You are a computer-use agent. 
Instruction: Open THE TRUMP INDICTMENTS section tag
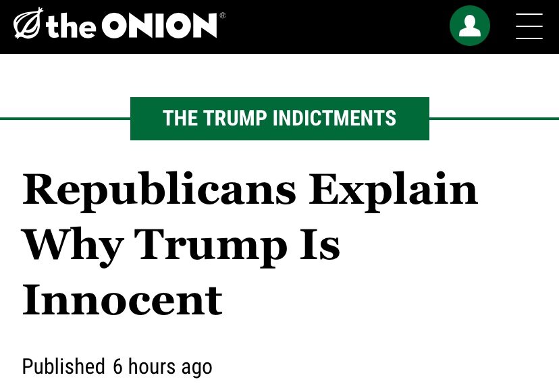pos(279,119)
